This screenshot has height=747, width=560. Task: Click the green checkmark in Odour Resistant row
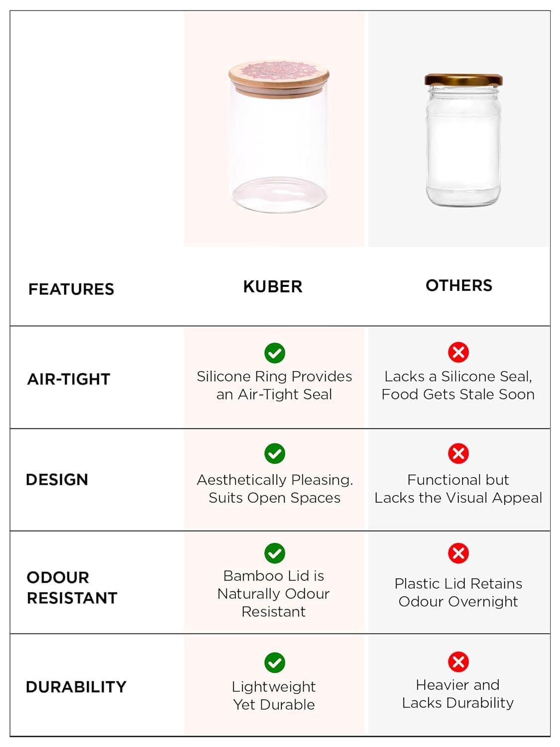coord(274,553)
